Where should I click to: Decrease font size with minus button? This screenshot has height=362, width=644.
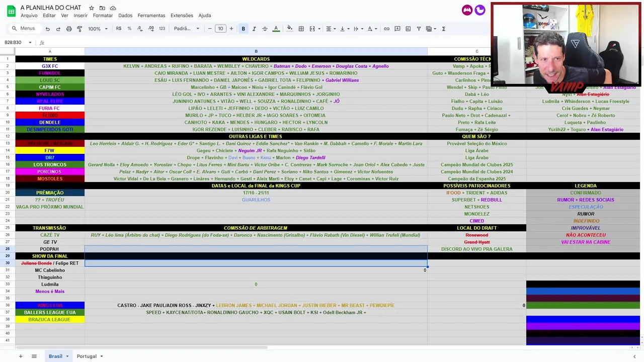[x=210, y=29]
